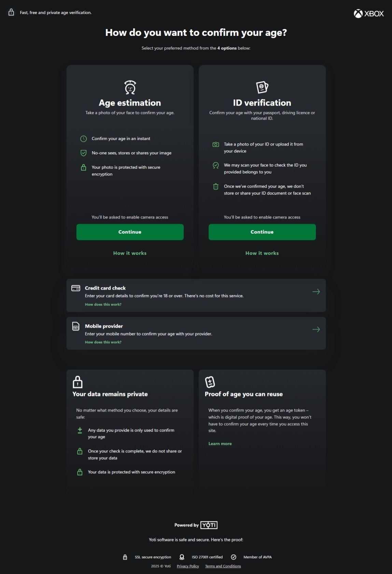Click the Mobile provider SIM icon

tap(76, 326)
